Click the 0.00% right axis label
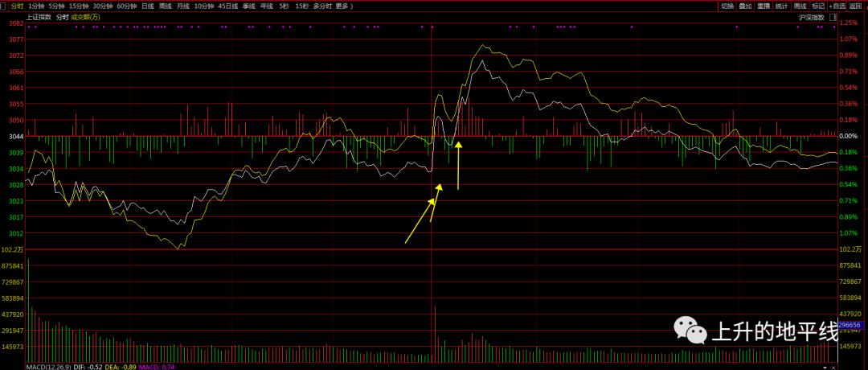This screenshot has width=868, height=370. [x=848, y=136]
